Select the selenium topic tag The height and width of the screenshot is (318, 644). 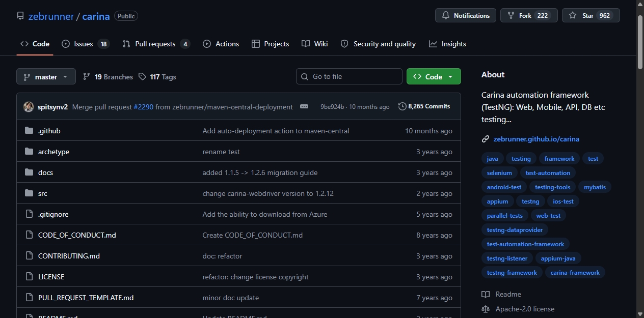(499, 173)
